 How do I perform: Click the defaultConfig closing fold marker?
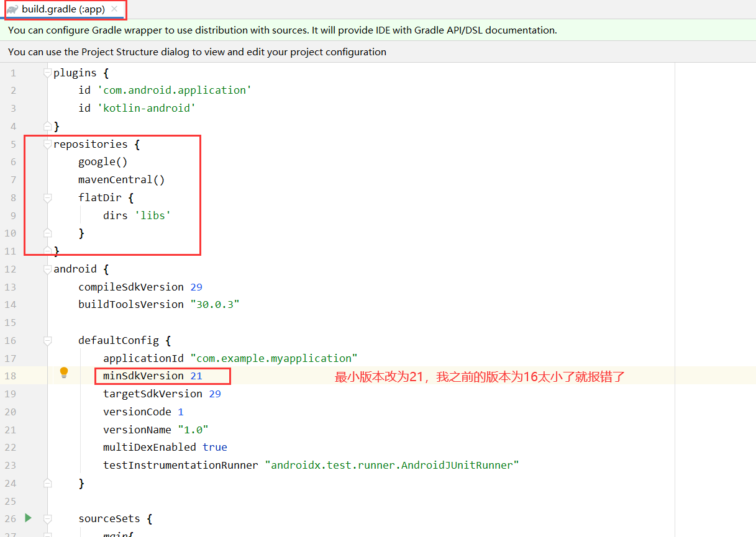coord(47,482)
